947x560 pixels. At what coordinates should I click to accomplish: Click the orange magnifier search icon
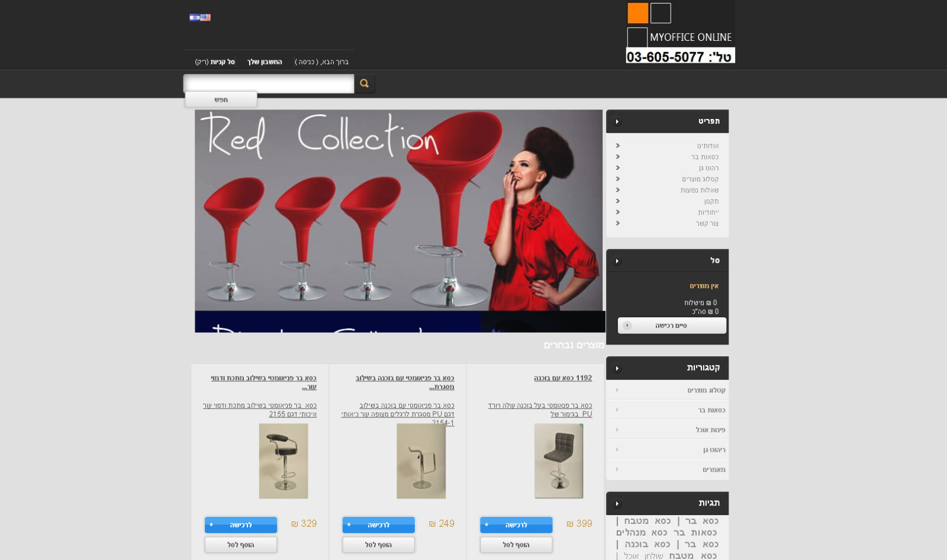coord(364,83)
